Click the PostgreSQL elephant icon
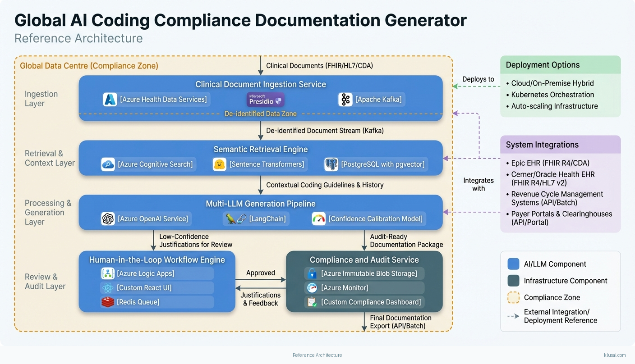This screenshot has height=364, width=635. point(331,164)
